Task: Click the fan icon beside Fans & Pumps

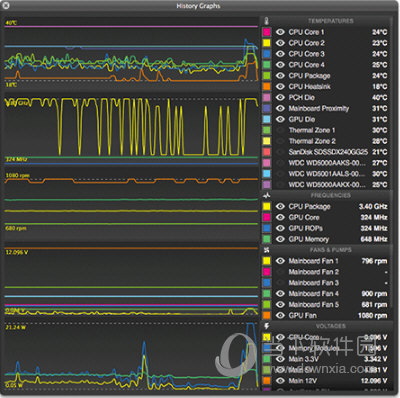Action: 266,250
